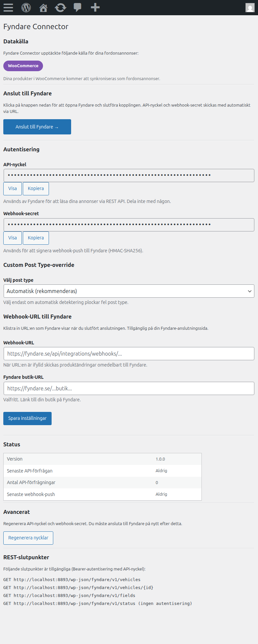Click the Webhook-URL input field

point(129,353)
